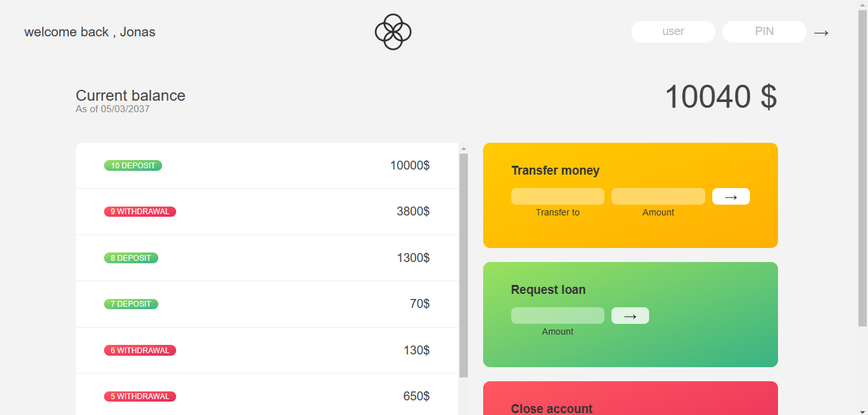The width and height of the screenshot is (868, 415).
Task: Click the 10000$ movement amount
Action: (x=410, y=165)
